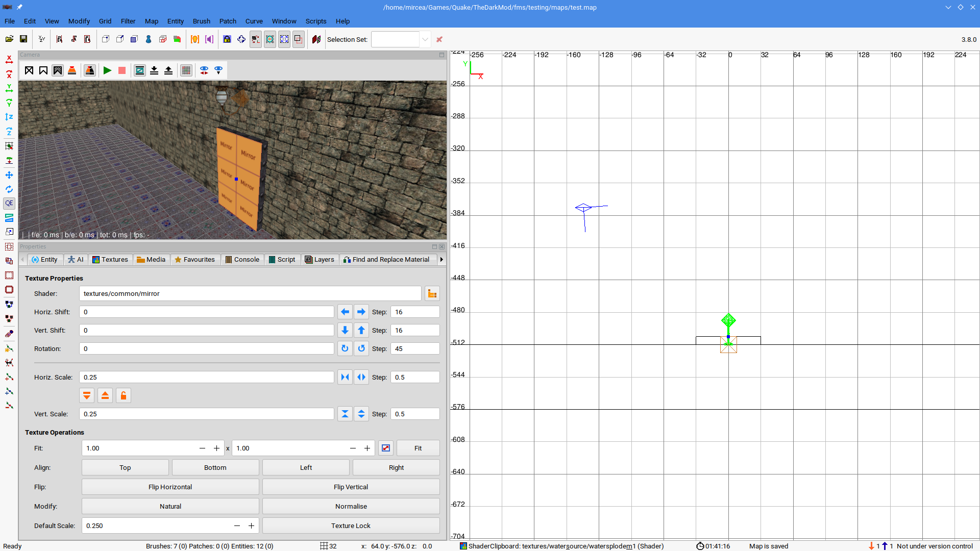The image size is (980, 551).
Task: Toggle Texture Lock button
Action: point(351,525)
